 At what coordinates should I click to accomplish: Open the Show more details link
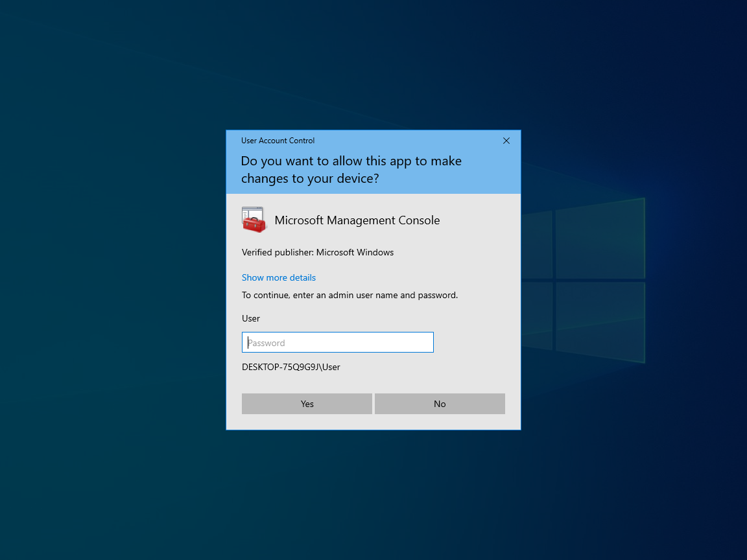pos(279,277)
